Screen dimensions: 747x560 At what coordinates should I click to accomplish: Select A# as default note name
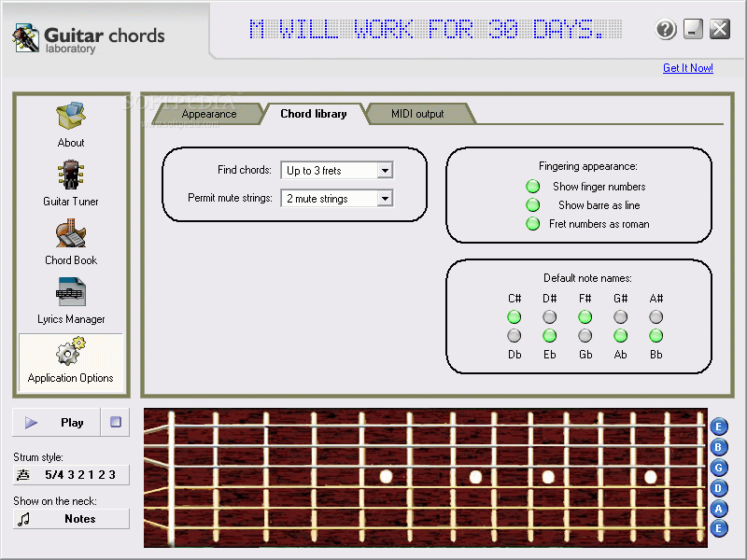click(x=656, y=316)
